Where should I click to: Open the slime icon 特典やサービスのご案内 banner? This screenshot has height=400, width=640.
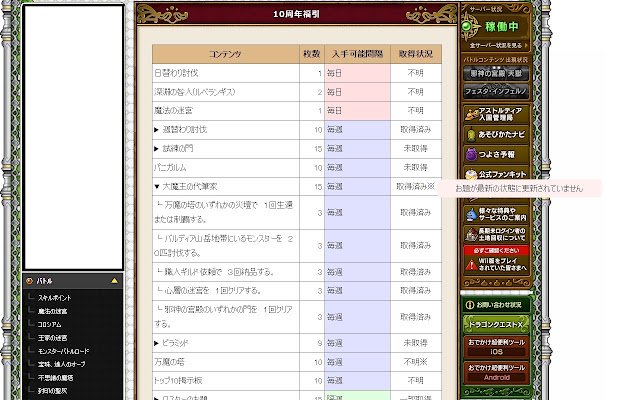coord(496,214)
